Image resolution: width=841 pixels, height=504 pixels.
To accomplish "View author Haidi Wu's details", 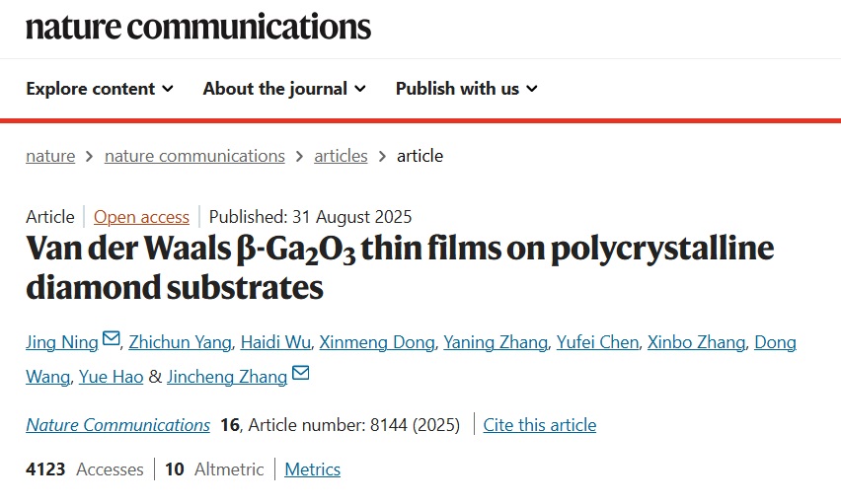I will point(275,342).
